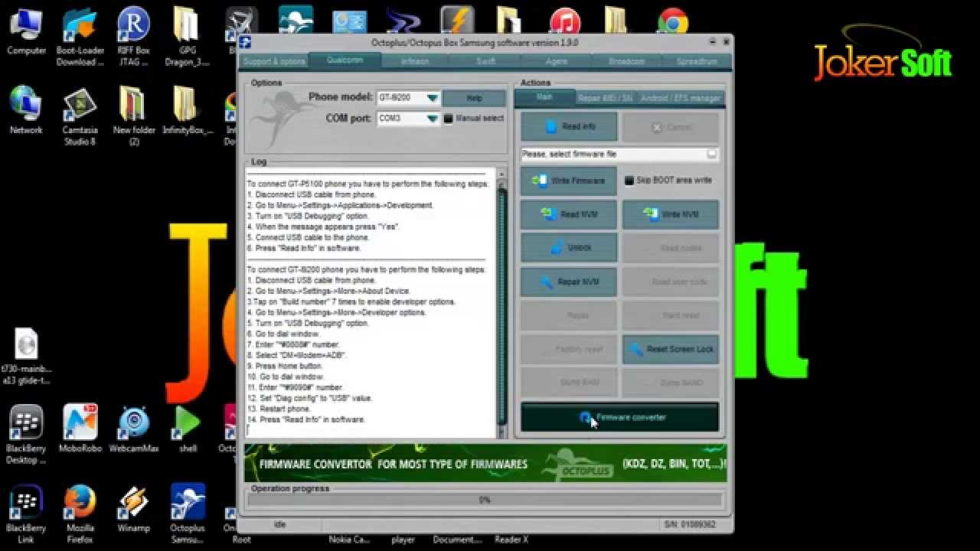Open iTunes desktop icon
Image resolution: width=980 pixels, height=551 pixels.
(565, 21)
